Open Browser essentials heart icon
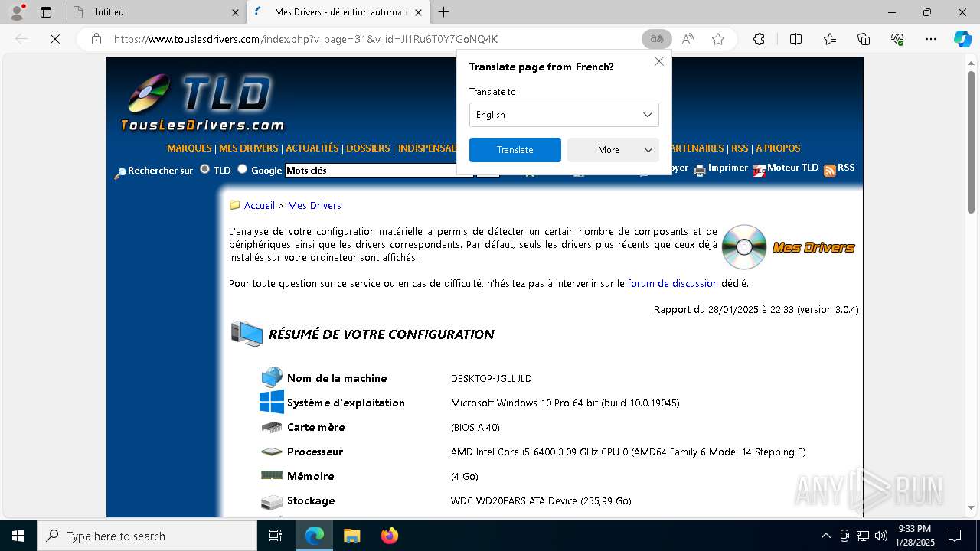 897,39
